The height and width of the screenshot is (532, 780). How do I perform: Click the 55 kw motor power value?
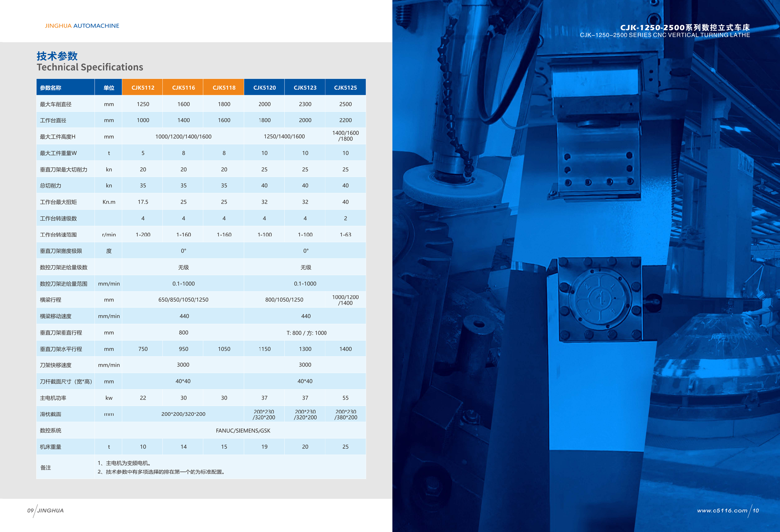coord(346,398)
